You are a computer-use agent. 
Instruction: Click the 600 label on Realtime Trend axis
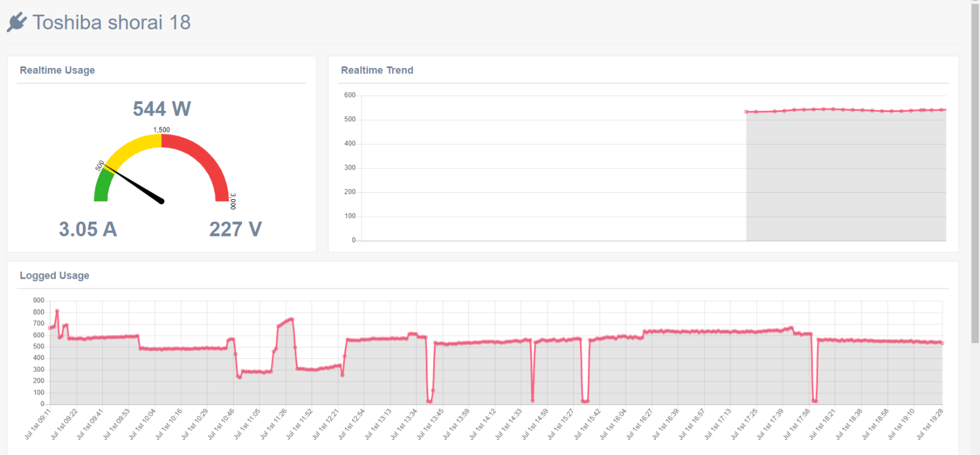click(350, 95)
